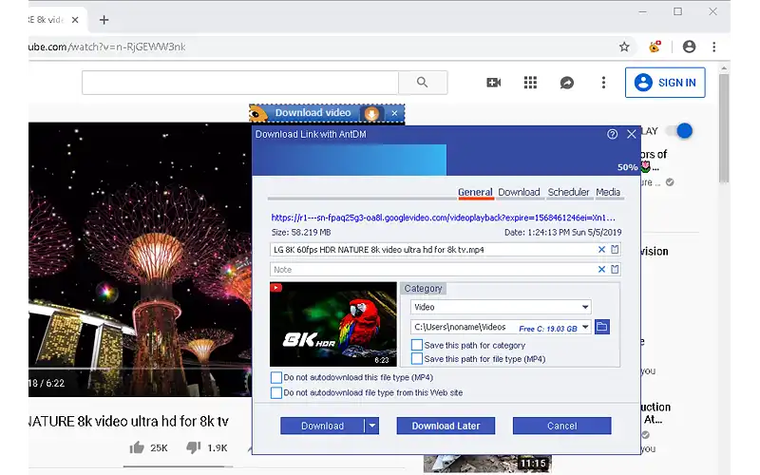
Task: Browse the save folder with the folder icon
Action: coord(602,327)
